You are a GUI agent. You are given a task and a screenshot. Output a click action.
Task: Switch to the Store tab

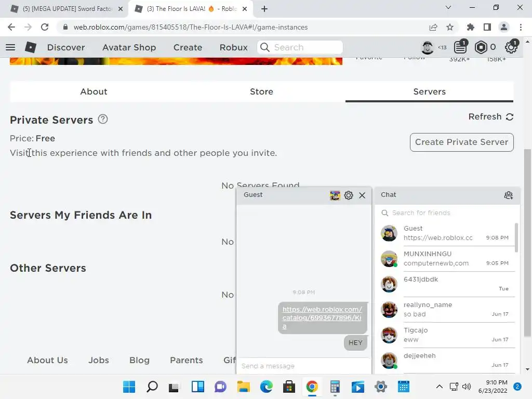click(x=261, y=91)
